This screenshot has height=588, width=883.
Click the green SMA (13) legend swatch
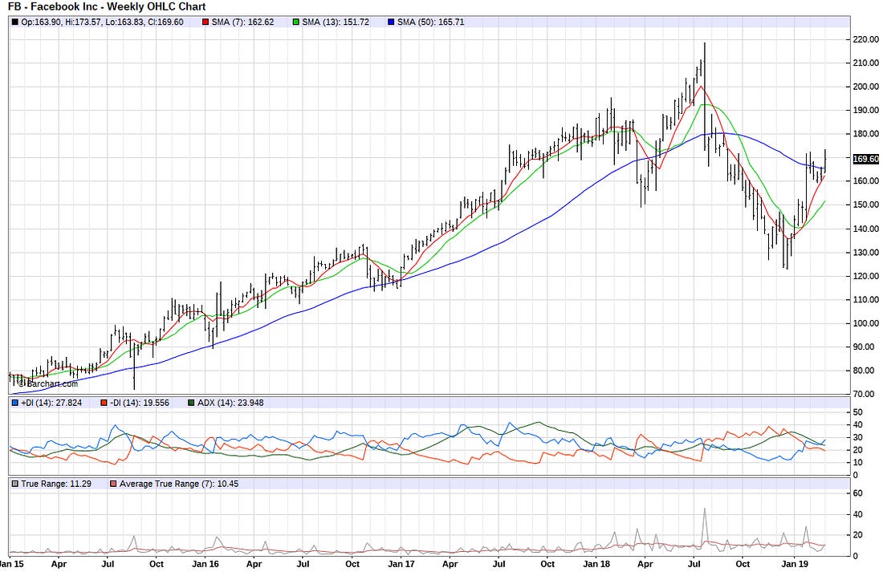click(295, 22)
